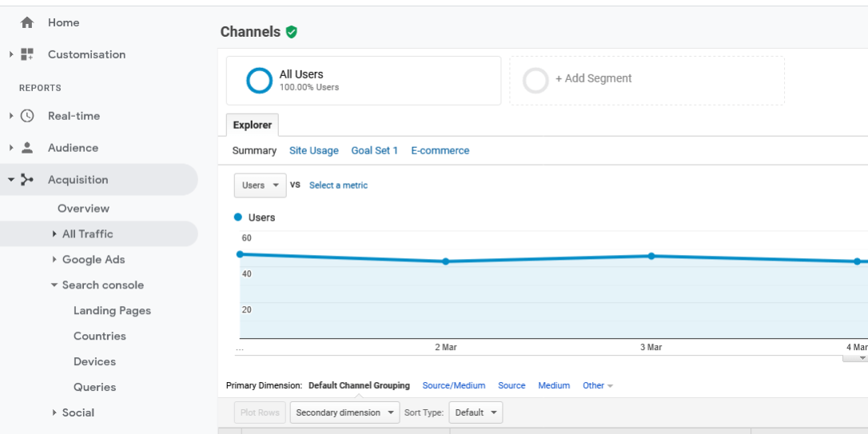Click the Real-time clock icon
Screen dimensions: 868x434
point(27,116)
